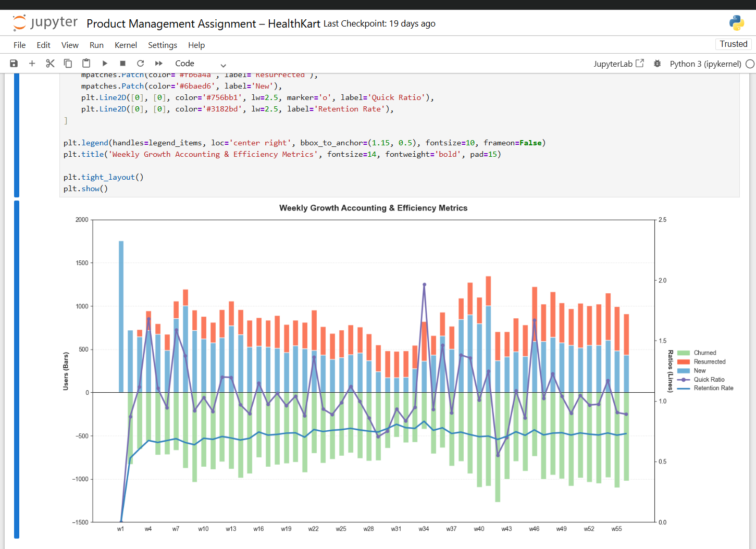Open the notebook in JupyterLab interface
Image resolution: width=756 pixels, height=549 pixels.
(x=619, y=63)
